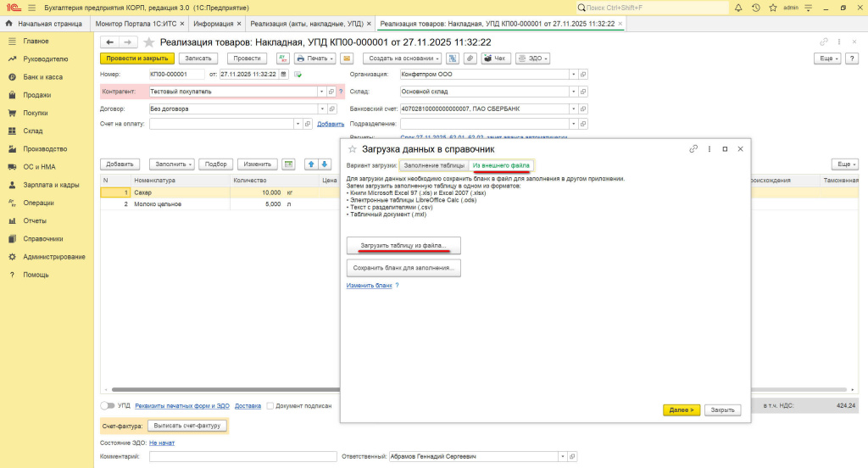Check the Документ подписан checkbox
868x468 pixels.
pyautogui.click(x=270, y=406)
